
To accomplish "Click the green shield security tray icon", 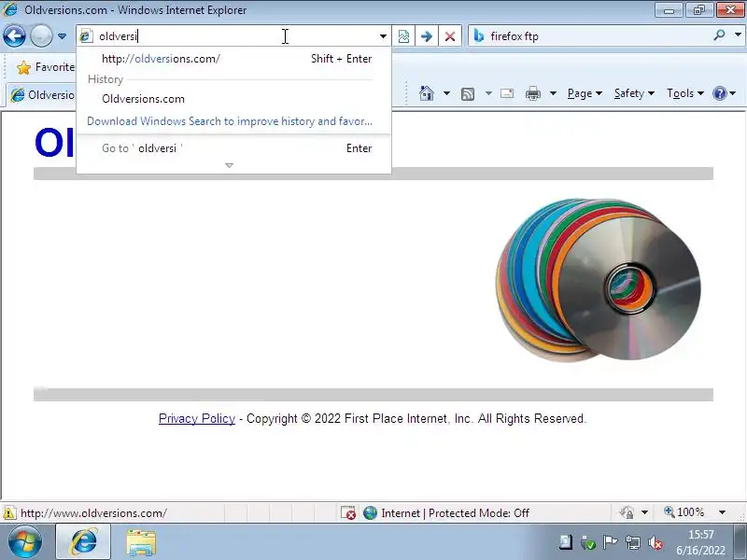I will (x=588, y=542).
